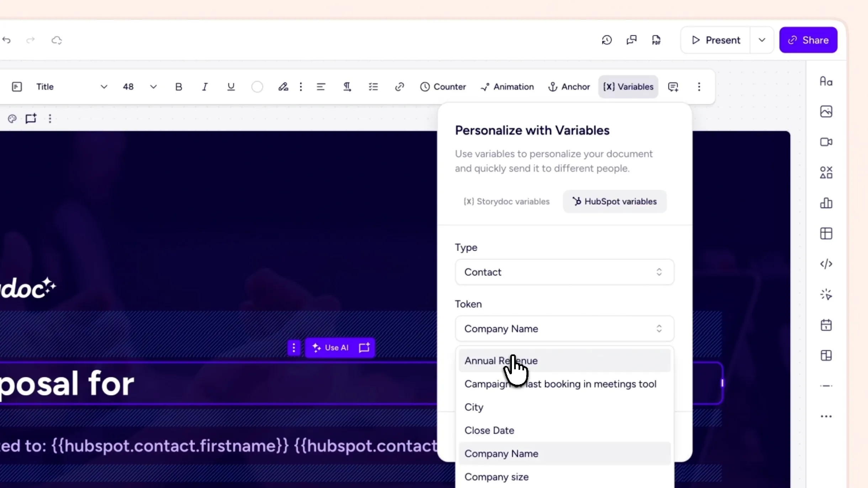
Task: Switch to Storydoc variables tab
Action: (x=507, y=201)
